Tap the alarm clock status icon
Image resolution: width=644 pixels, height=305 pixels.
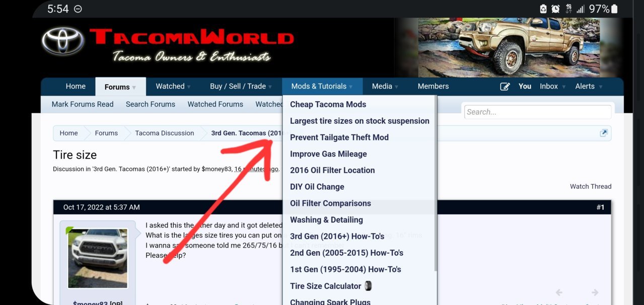click(x=555, y=9)
